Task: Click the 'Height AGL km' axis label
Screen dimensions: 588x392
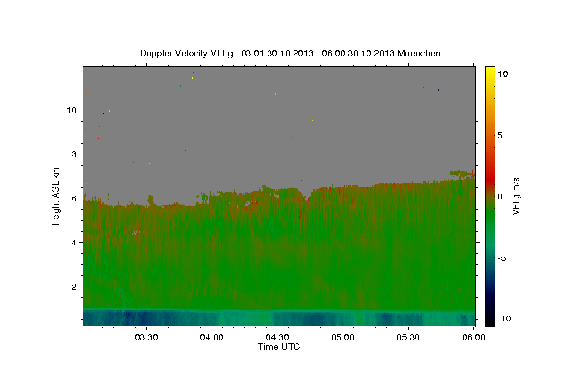Action: tap(56, 196)
